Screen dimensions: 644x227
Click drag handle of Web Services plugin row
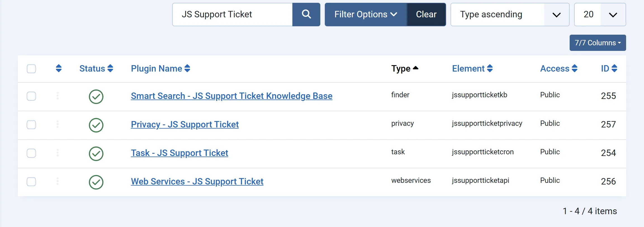click(x=58, y=181)
